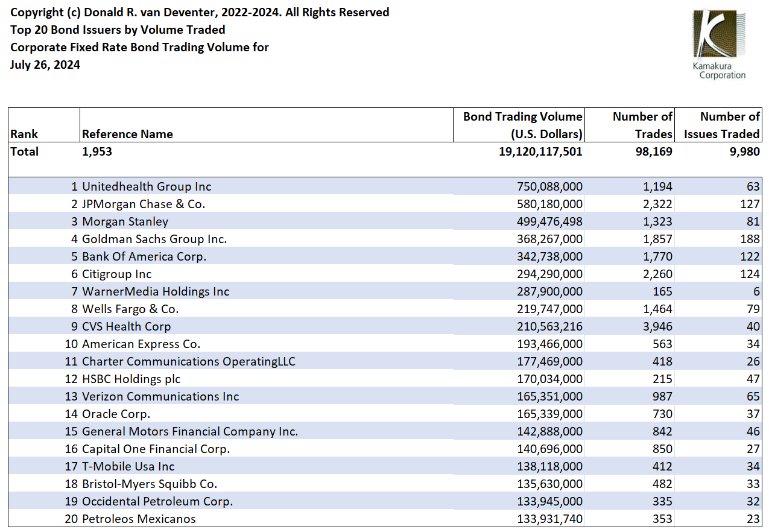
Task: Click HSBC volume 170,034,000
Action: 550,379
